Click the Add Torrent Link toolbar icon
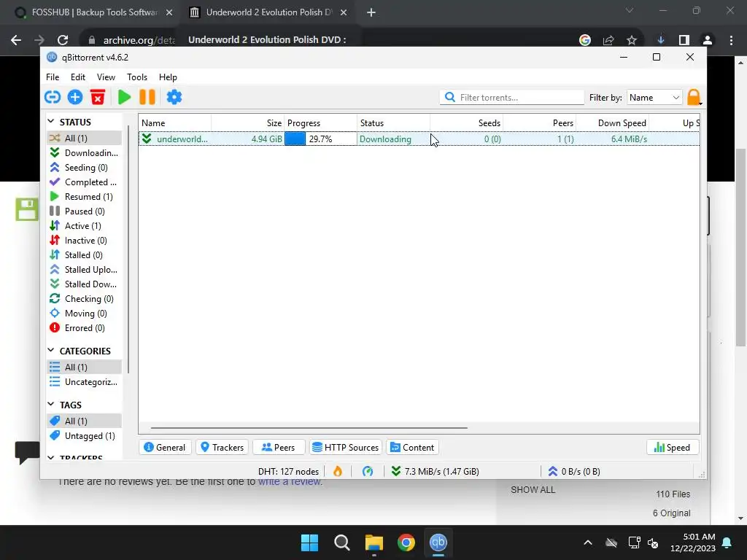 pyautogui.click(x=53, y=97)
